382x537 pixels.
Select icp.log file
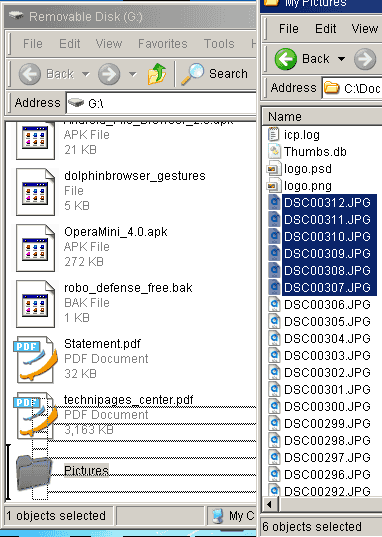coord(301,135)
